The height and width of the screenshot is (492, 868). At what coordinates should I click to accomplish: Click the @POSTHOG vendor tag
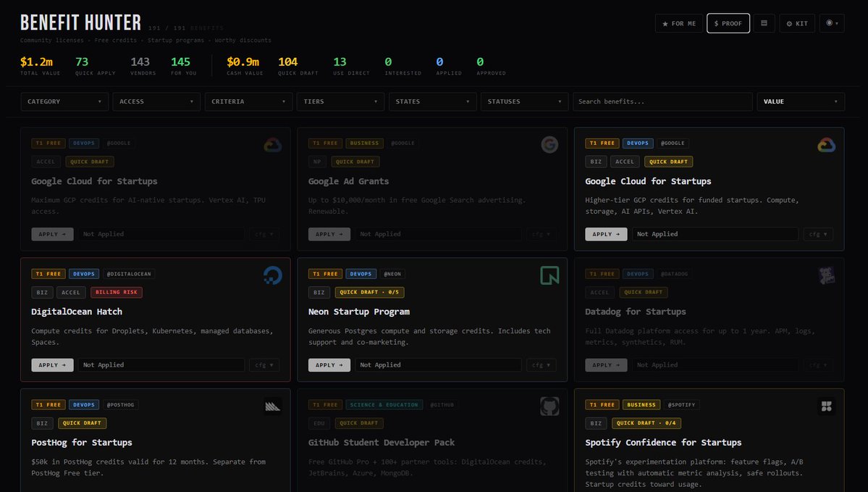coord(120,404)
